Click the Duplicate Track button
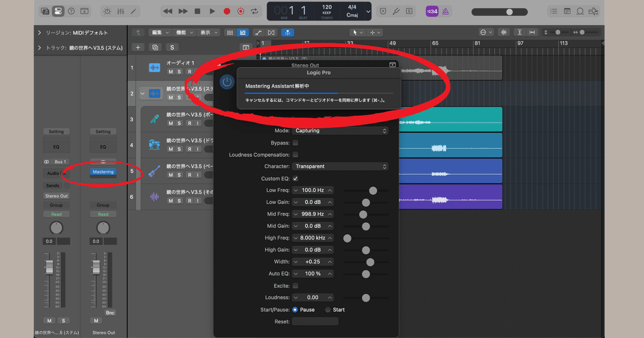644x338 pixels. tap(155, 47)
